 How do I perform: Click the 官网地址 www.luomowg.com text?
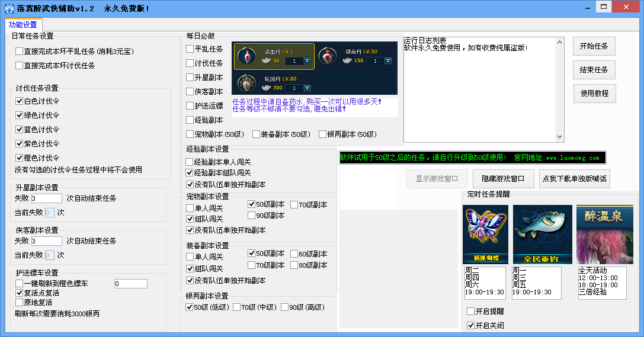(x=556, y=158)
